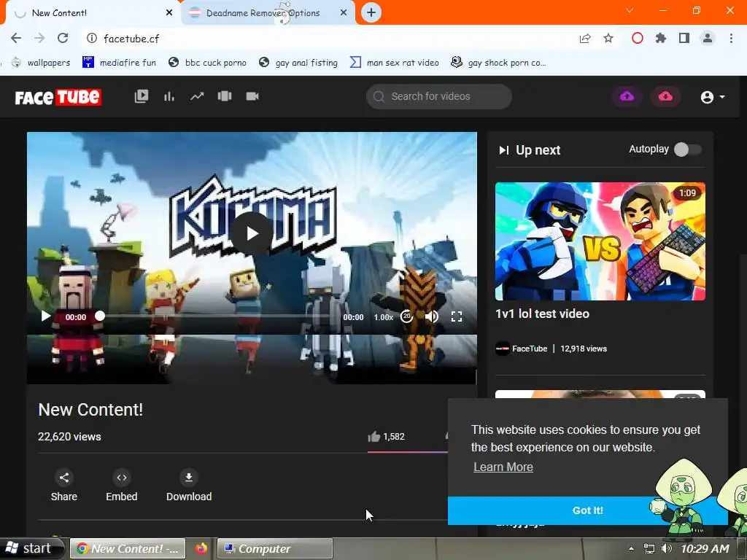Click the rewind 20 seconds icon
Screen dimensions: 747x560
(x=406, y=316)
